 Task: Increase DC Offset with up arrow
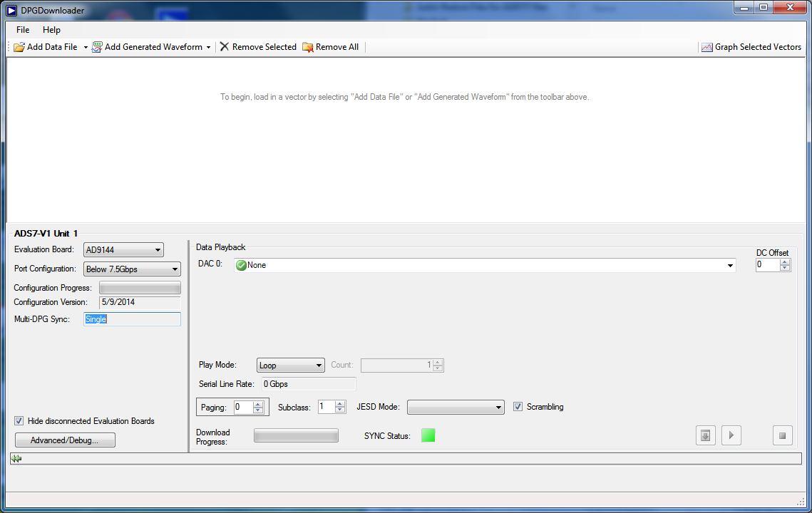point(785,262)
